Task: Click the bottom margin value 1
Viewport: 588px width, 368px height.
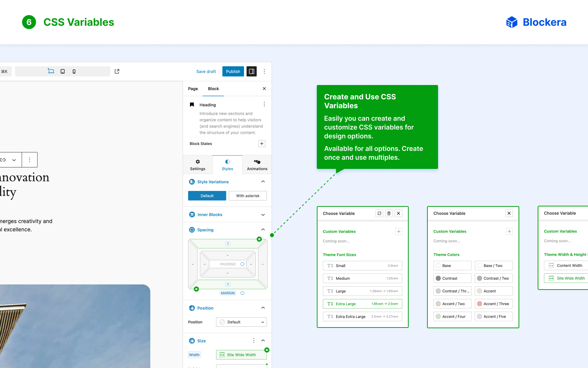Action: tap(228, 284)
